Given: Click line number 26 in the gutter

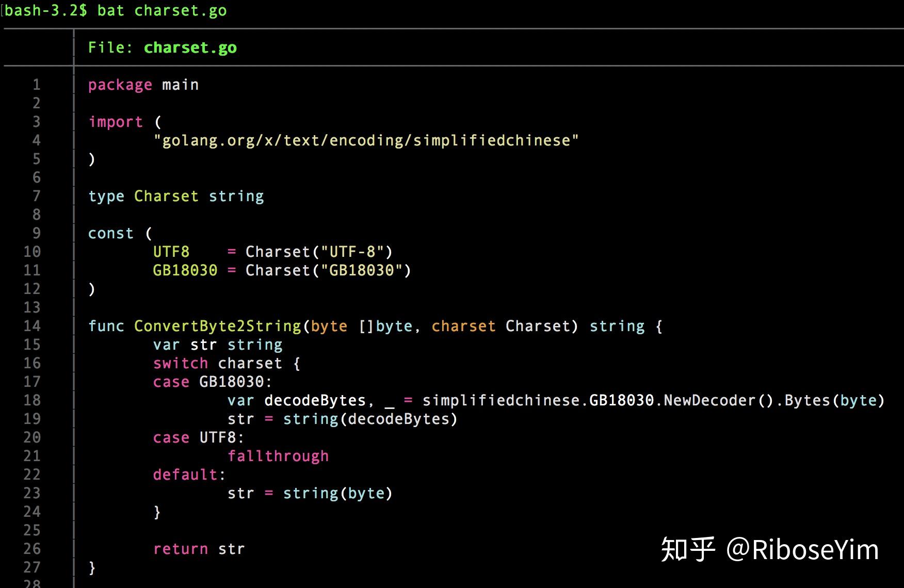Looking at the screenshot, I should [x=32, y=549].
